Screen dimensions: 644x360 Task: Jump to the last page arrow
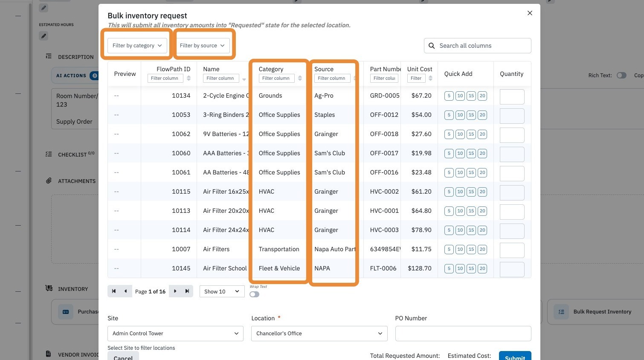[187, 291]
